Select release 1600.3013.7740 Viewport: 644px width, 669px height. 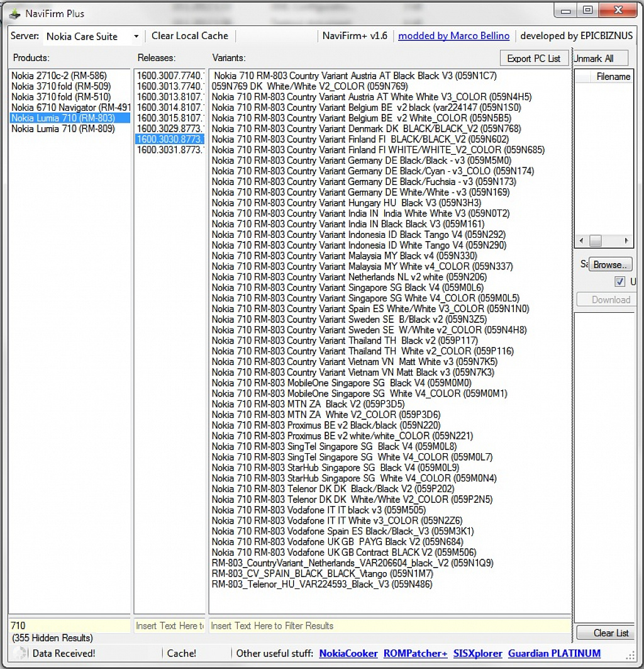click(170, 86)
